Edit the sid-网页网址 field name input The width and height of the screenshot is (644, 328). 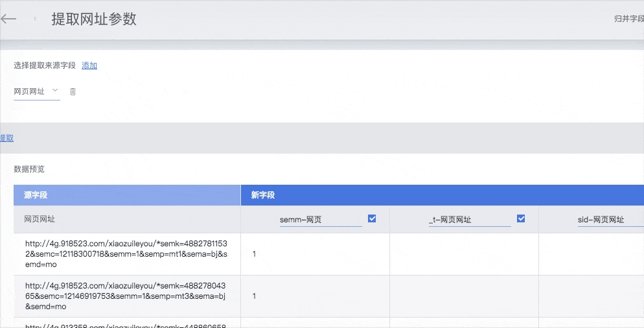pos(611,220)
